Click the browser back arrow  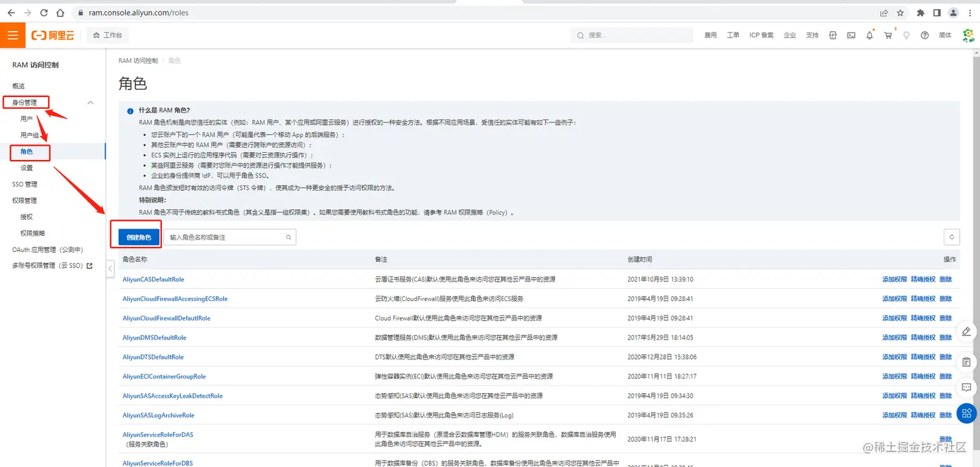tap(11, 12)
